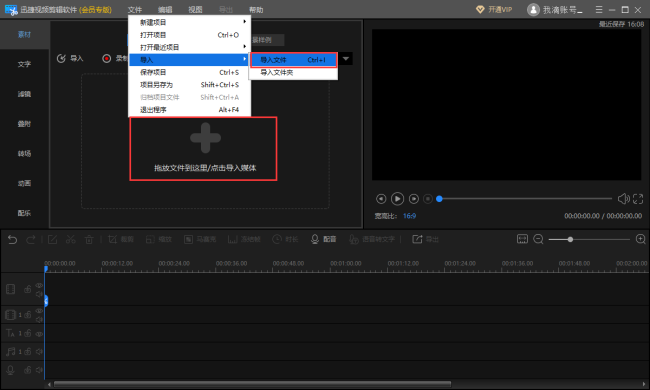
Task: Choose 项目另存为 from file menu
Action: (x=190, y=85)
